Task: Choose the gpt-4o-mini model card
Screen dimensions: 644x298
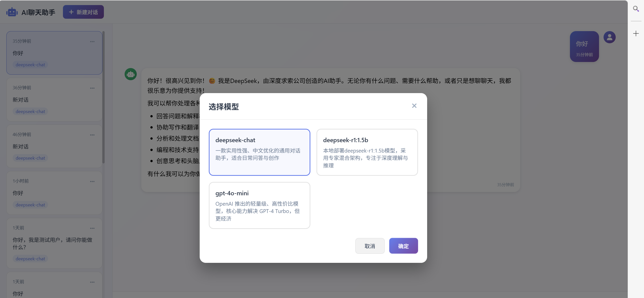Action: pyautogui.click(x=259, y=205)
